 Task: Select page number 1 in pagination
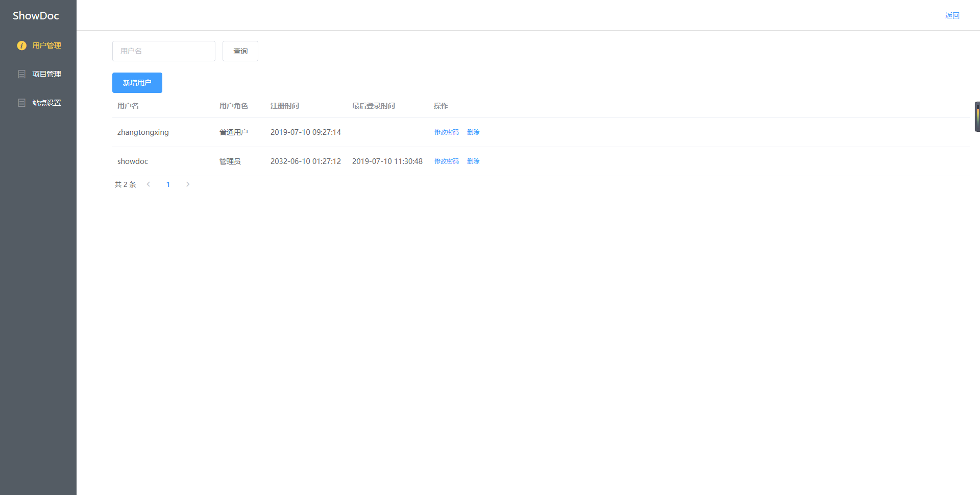[x=168, y=184]
